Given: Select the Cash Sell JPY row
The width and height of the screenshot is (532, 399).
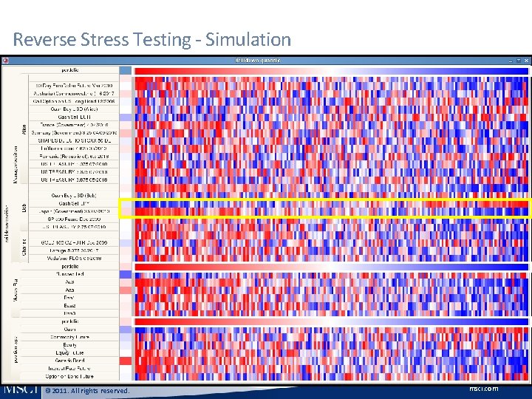Looking at the screenshot, I should 74,203.
